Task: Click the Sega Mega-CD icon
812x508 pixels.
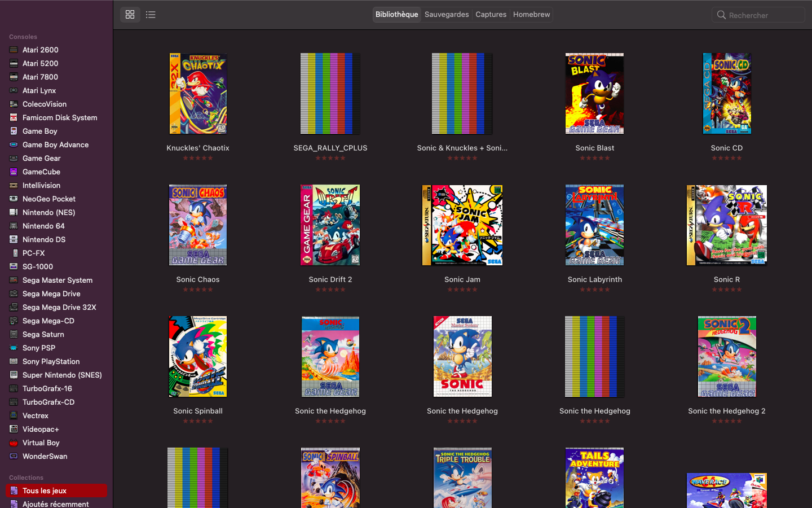Action: pos(14,321)
